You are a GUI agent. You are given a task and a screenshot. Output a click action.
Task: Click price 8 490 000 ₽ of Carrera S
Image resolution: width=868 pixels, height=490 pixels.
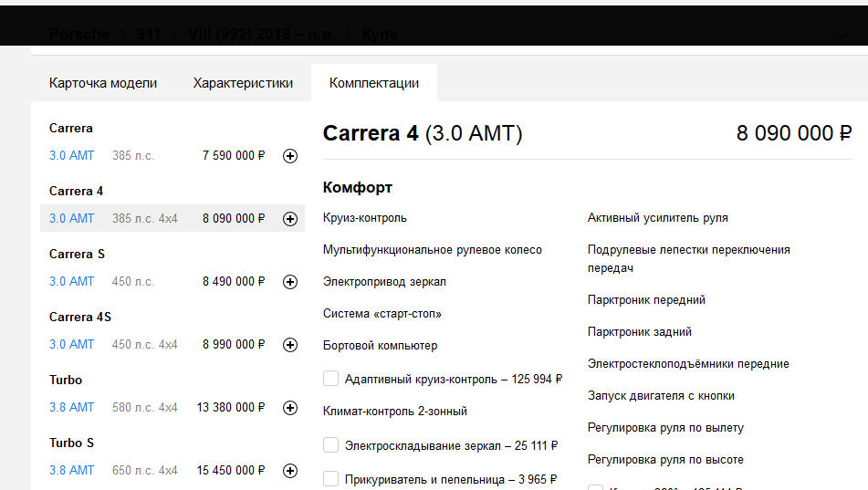(x=234, y=281)
